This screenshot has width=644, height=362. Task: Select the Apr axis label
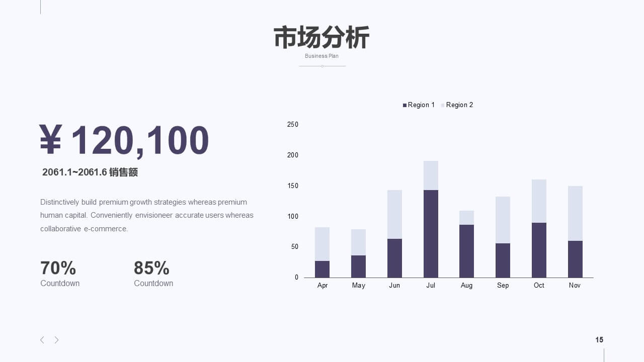tap(323, 286)
